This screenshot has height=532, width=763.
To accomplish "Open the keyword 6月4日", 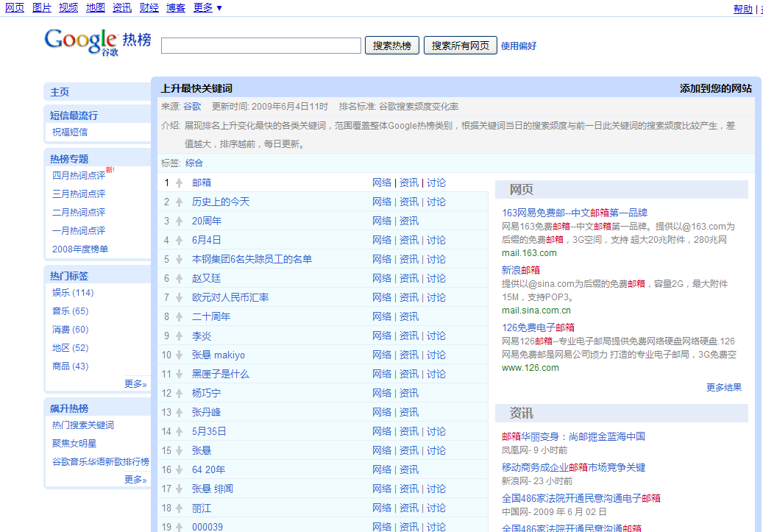I will [x=207, y=241].
